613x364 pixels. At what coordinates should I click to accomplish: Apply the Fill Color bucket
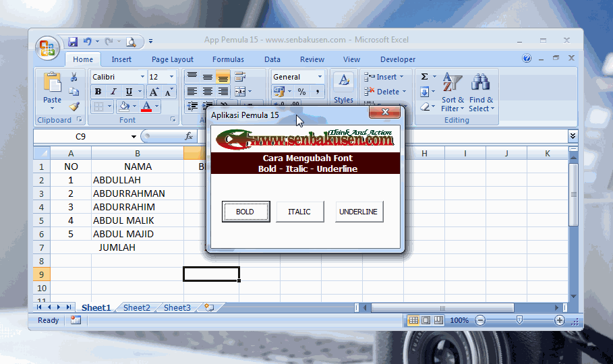pos(124,107)
